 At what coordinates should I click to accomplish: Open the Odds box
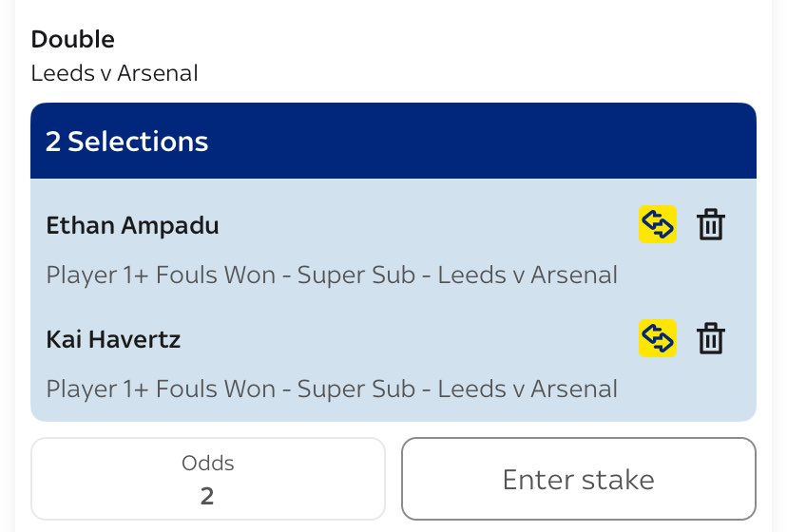207,479
